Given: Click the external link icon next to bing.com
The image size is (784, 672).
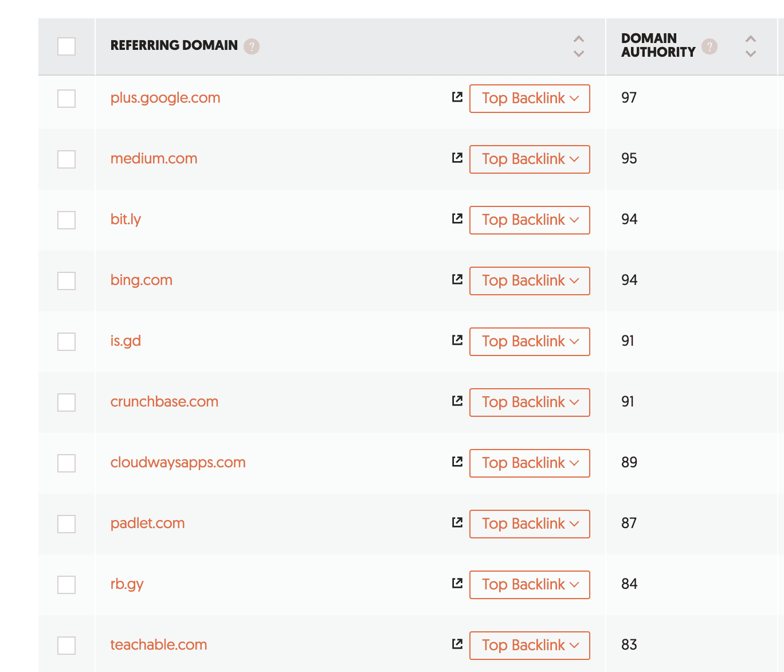Looking at the screenshot, I should [x=457, y=280].
